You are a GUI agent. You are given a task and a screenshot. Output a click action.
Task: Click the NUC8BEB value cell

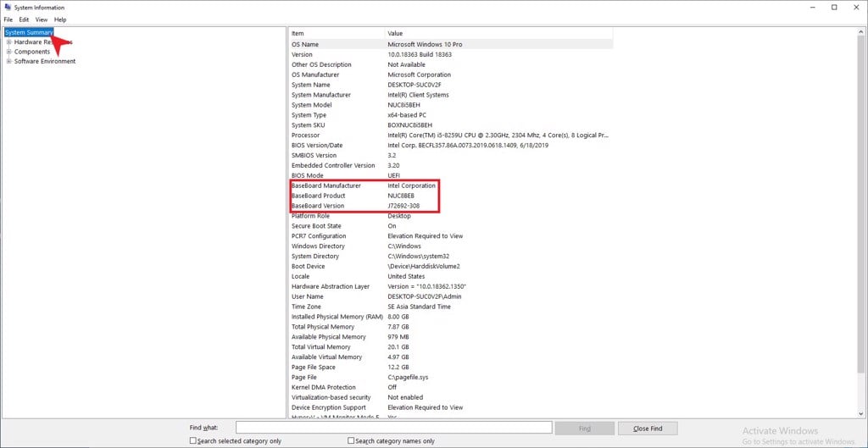click(401, 196)
